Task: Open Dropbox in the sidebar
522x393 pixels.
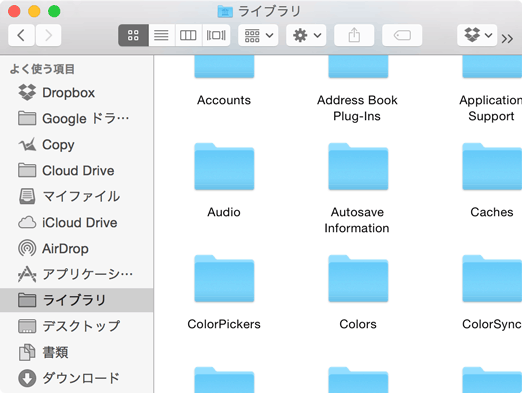Action: coord(77,93)
